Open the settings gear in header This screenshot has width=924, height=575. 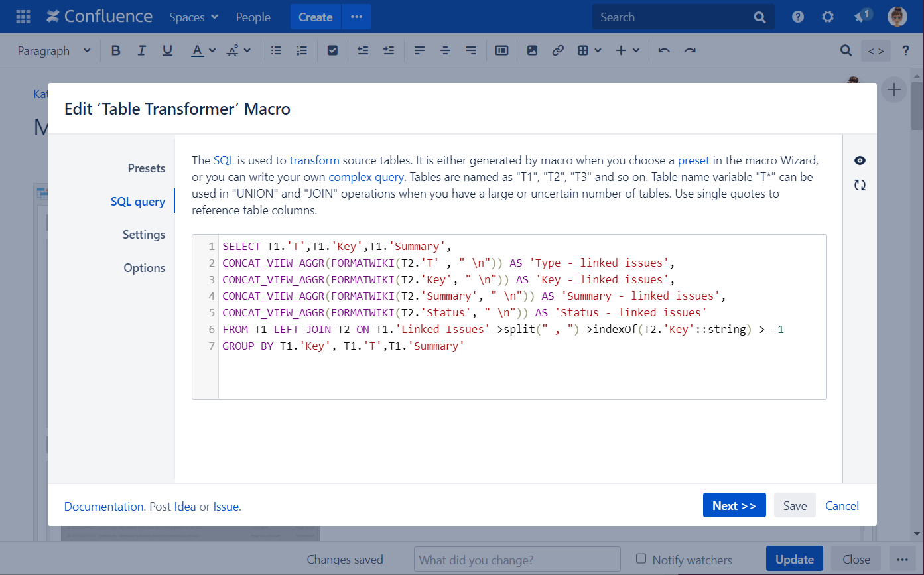828,17
